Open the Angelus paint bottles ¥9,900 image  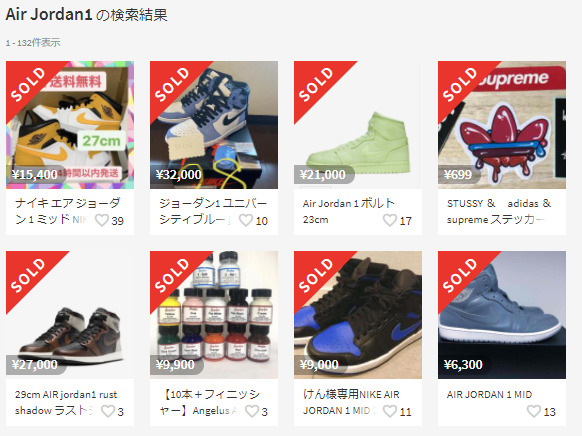(214, 315)
